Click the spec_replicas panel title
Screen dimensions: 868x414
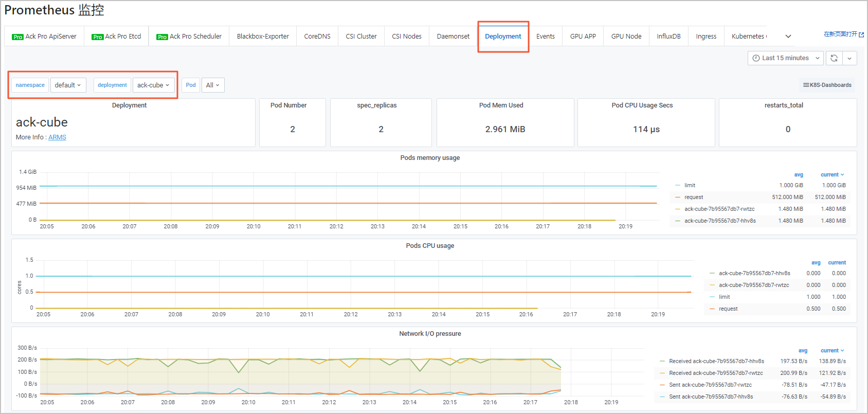tap(377, 105)
